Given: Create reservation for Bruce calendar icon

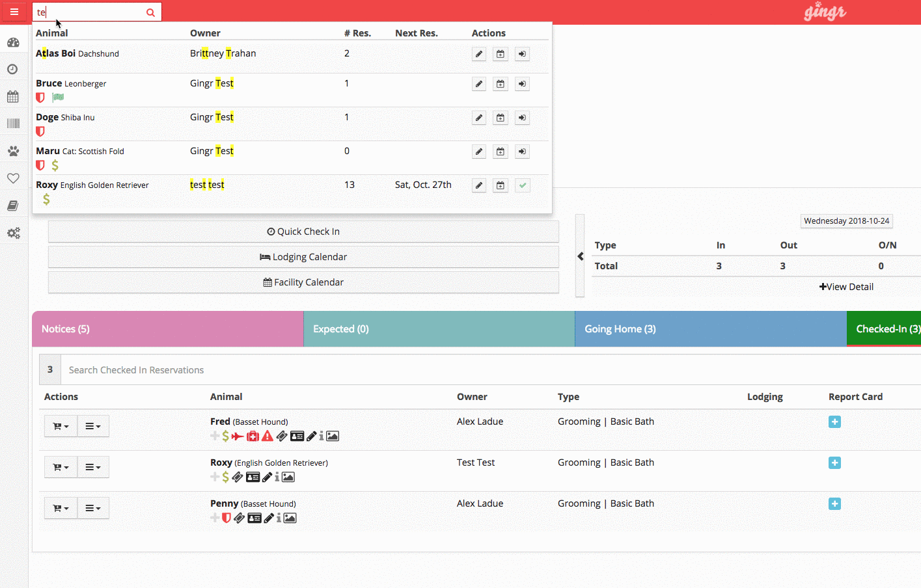Looking at the screenshot, I should coord(501,84).
